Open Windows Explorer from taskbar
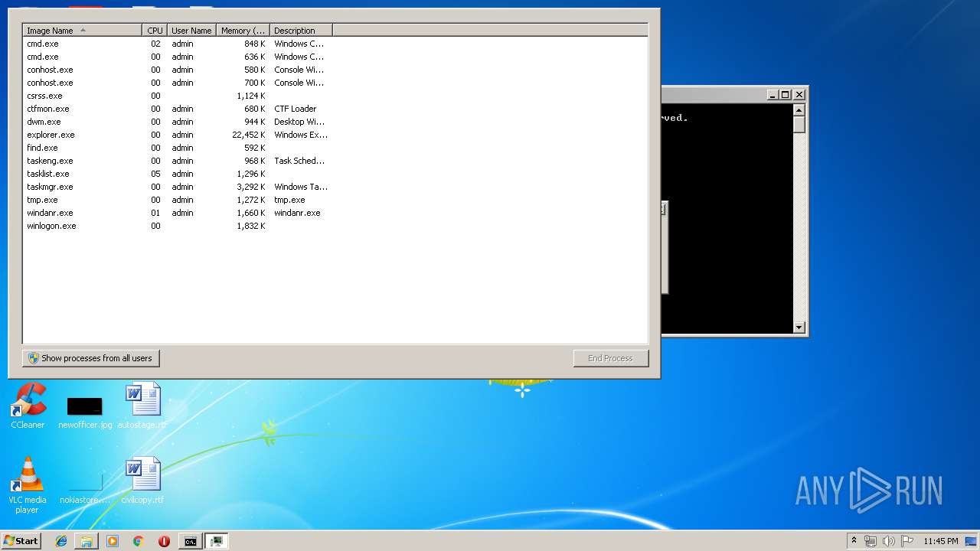This screenshot has height=551, width=980. click(87, 541)
